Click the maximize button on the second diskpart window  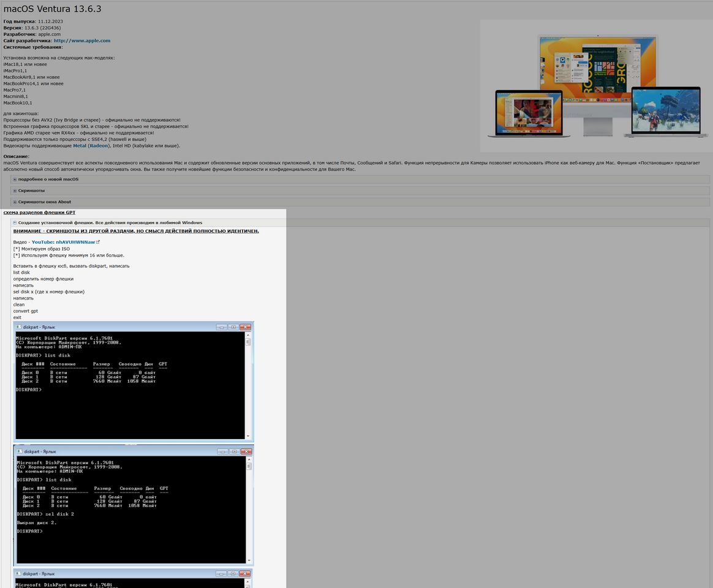point(234,451)
